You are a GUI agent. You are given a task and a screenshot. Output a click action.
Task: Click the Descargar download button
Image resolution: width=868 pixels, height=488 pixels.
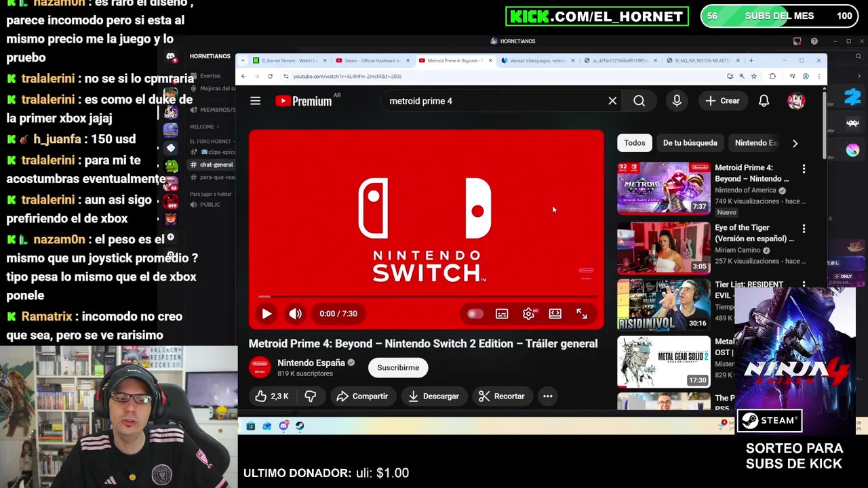[433, 396]
